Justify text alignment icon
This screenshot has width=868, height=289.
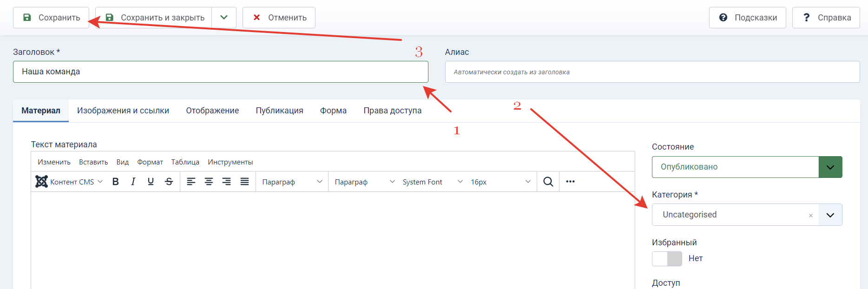pyautogui.click(x=244, y=182)
